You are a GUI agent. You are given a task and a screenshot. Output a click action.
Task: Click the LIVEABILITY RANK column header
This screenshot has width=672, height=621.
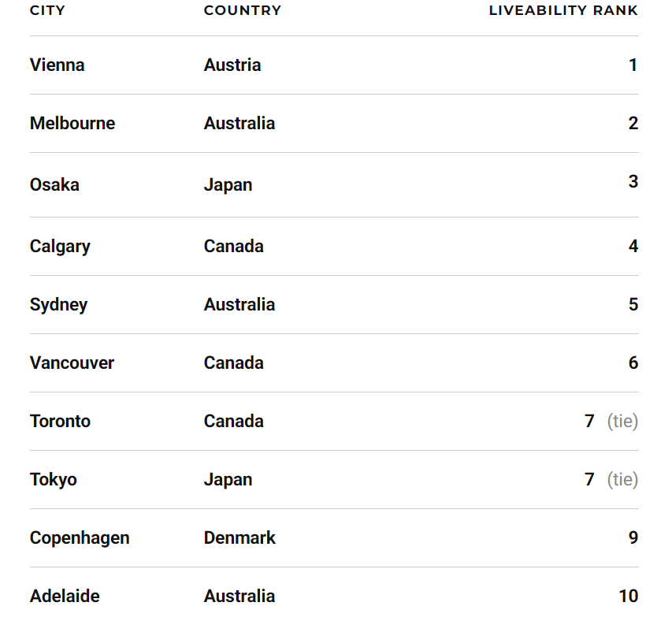tap(563, 10)
